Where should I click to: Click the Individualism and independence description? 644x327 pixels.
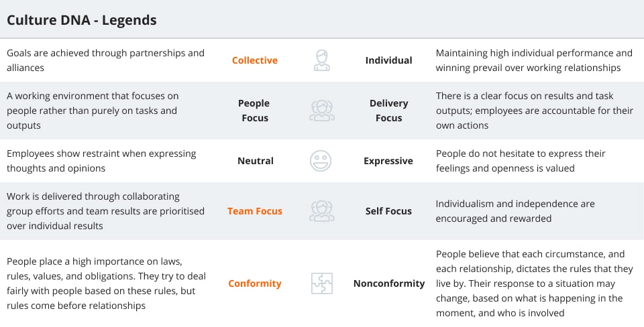click(515, 211)
